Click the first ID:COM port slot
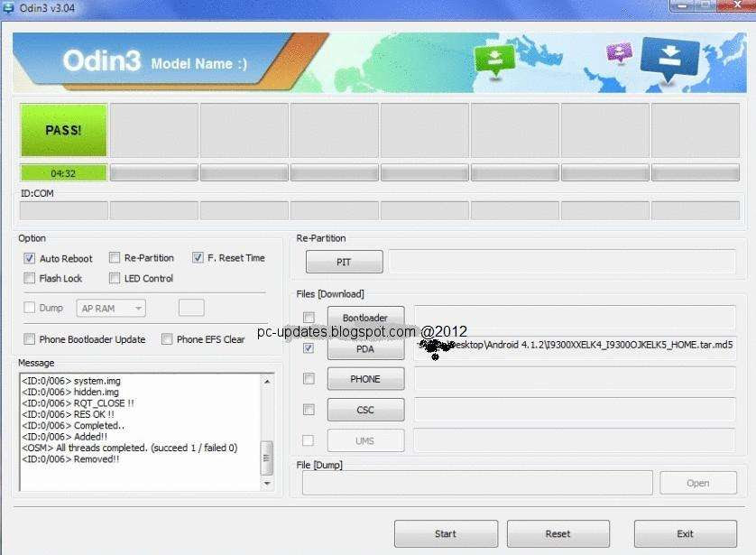Image resolution: width=756 pixels, height=555 pixels. point(64,210)
